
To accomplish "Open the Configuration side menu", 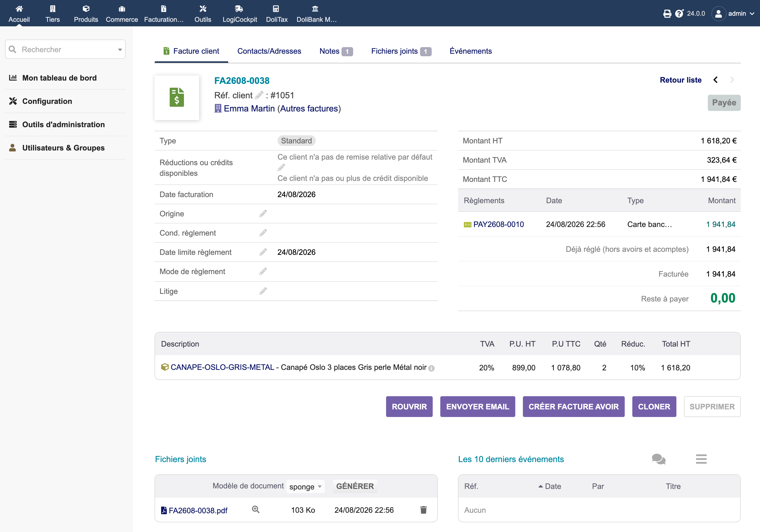I will click(x=47, y=101).
